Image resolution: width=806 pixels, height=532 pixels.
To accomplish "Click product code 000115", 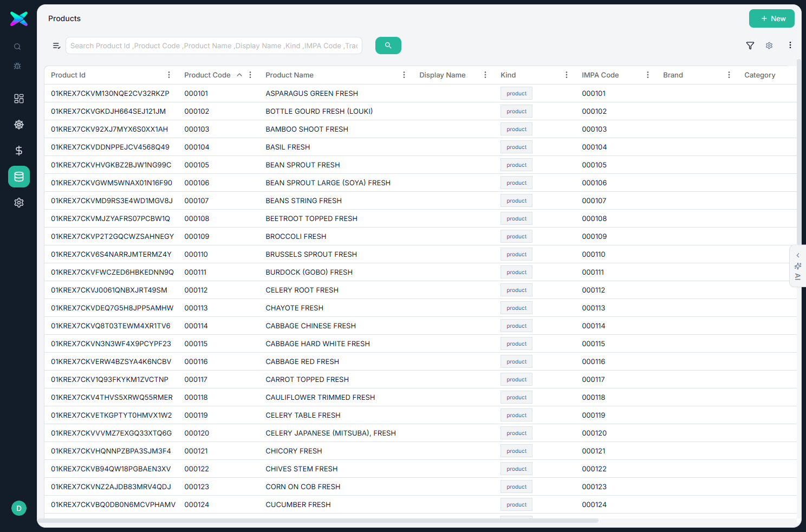I will click(196, 343).
